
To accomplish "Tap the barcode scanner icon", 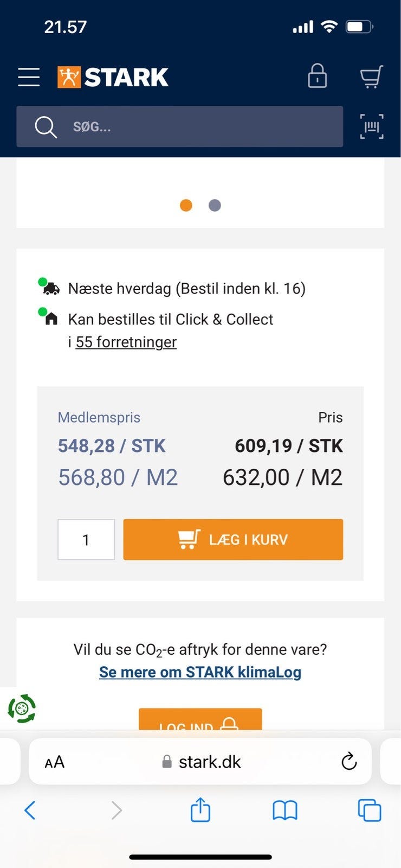I will (372, 126).
